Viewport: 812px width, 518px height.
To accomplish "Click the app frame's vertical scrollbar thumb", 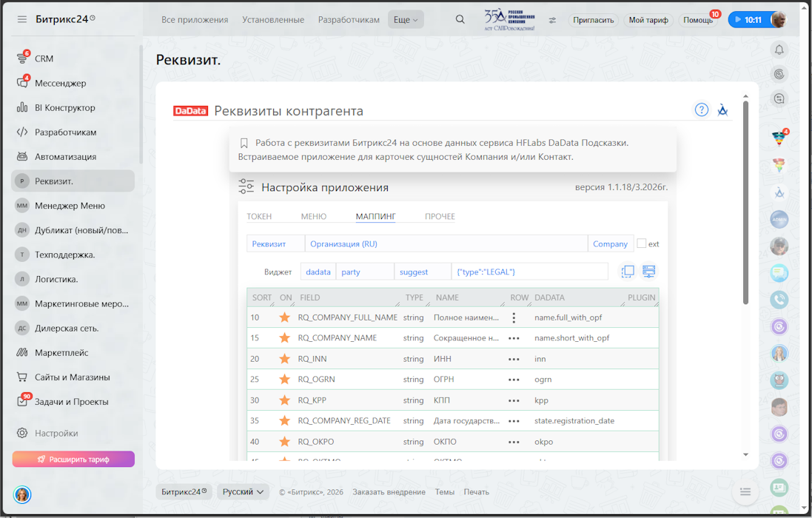I will (x=745, y=200).
